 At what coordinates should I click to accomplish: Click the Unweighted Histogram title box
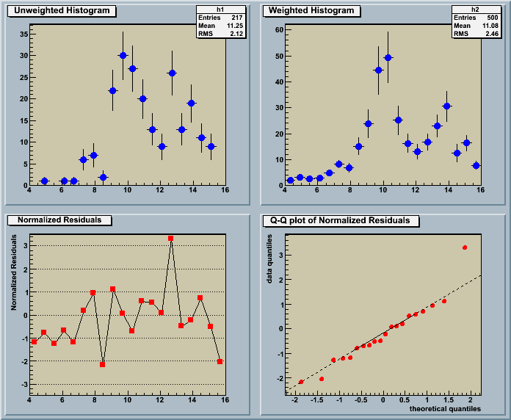click(x=62, y=11)
